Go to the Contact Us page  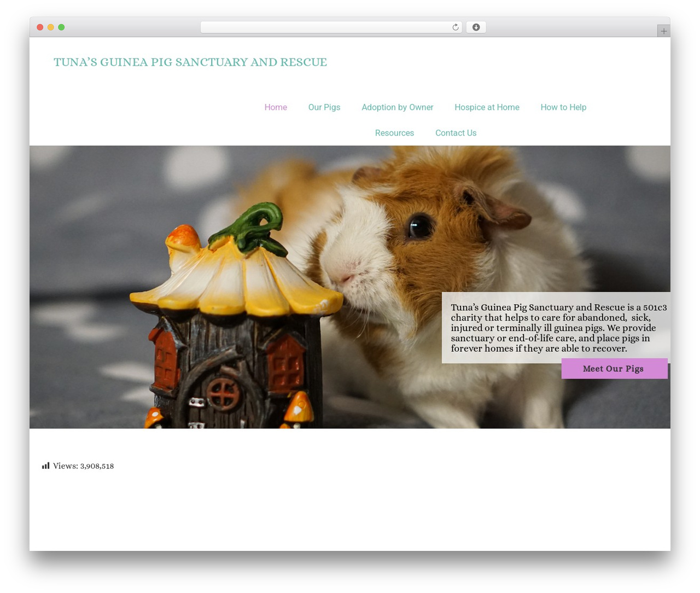tap(456, 133)
